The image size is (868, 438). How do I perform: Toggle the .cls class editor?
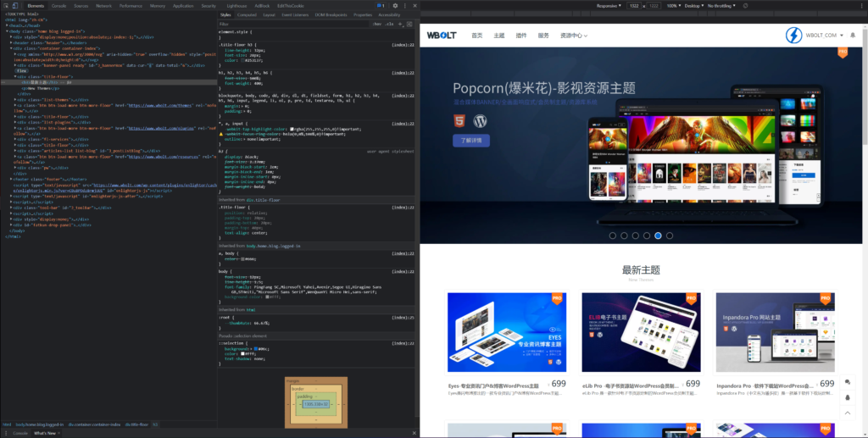[389, 24]
